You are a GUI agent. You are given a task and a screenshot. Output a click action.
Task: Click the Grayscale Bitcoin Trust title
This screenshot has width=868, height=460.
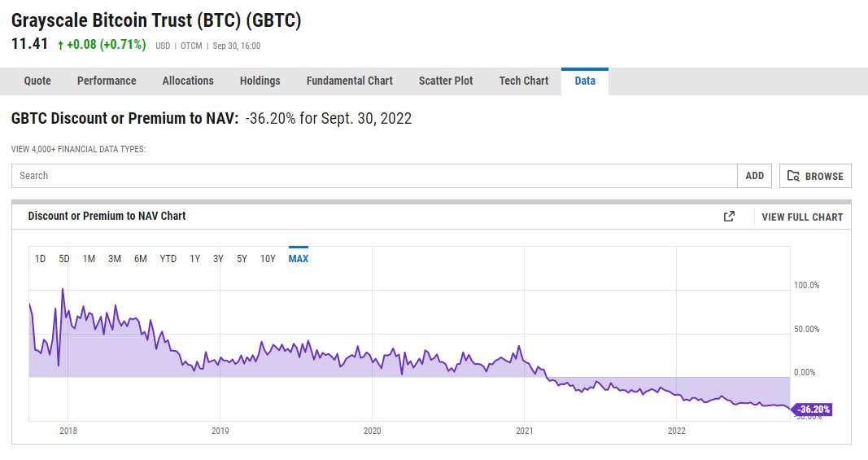(x=156, y=21)
